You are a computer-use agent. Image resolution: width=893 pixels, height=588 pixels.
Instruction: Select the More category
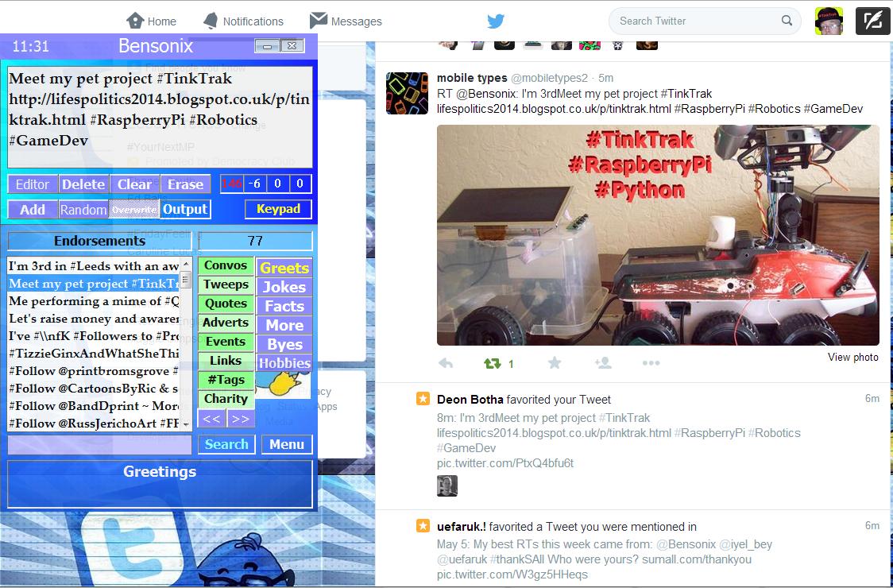point(284,325)
